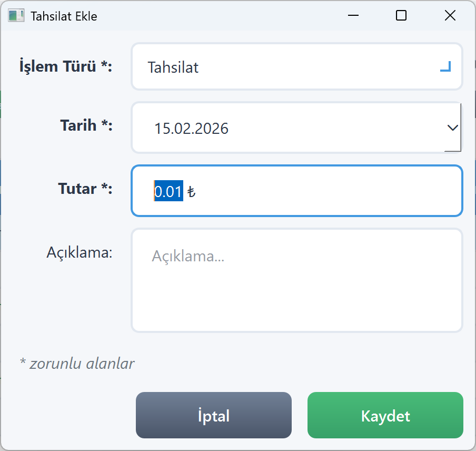476x451 pixels.
Task: Click the highlighted 0.01 amount value
Action: point(167,192)
